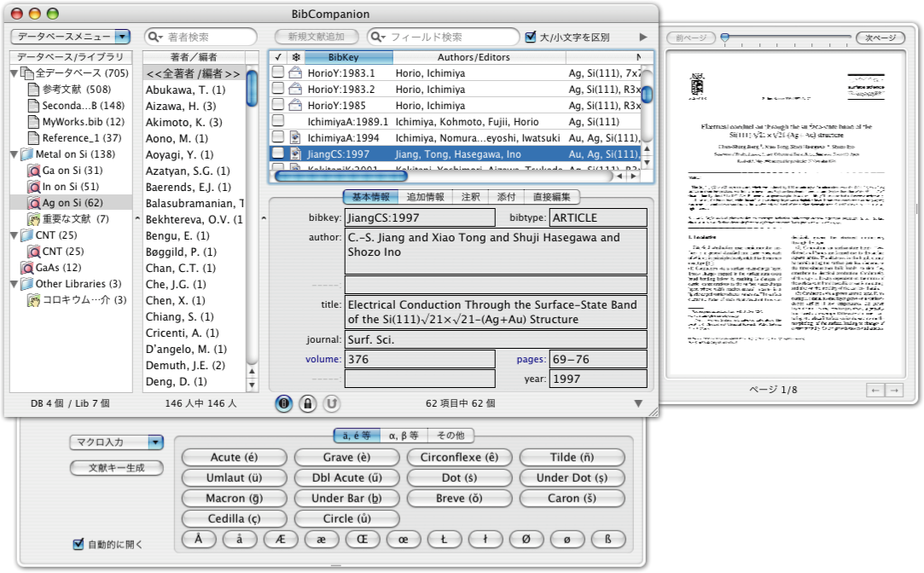Click the Cedilla (ç) macro button

(x=234, y=518)
